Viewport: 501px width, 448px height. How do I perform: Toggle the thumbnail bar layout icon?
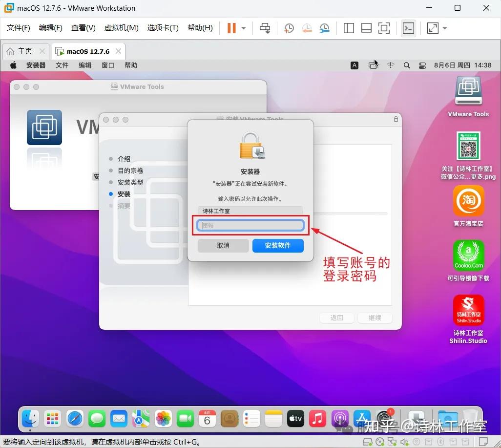pos(366,28)
